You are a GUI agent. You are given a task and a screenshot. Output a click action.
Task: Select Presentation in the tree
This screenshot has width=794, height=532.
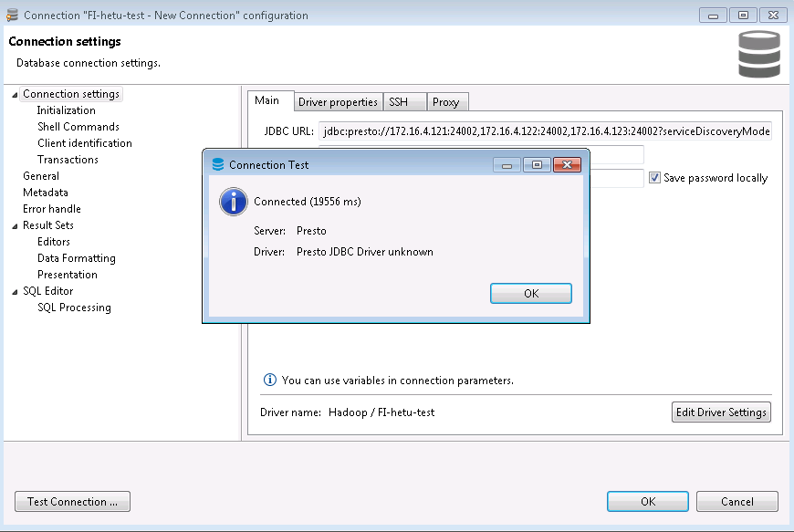[68, 275]
